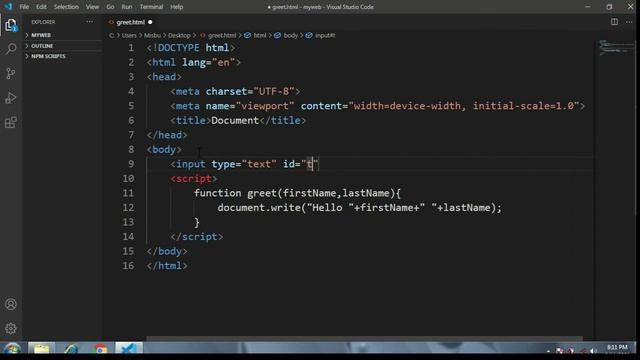Image resolution: width=640 pixels, height=360 pixels.
Task: Click the VS Code logo in title bar
Action: (9, 7)
